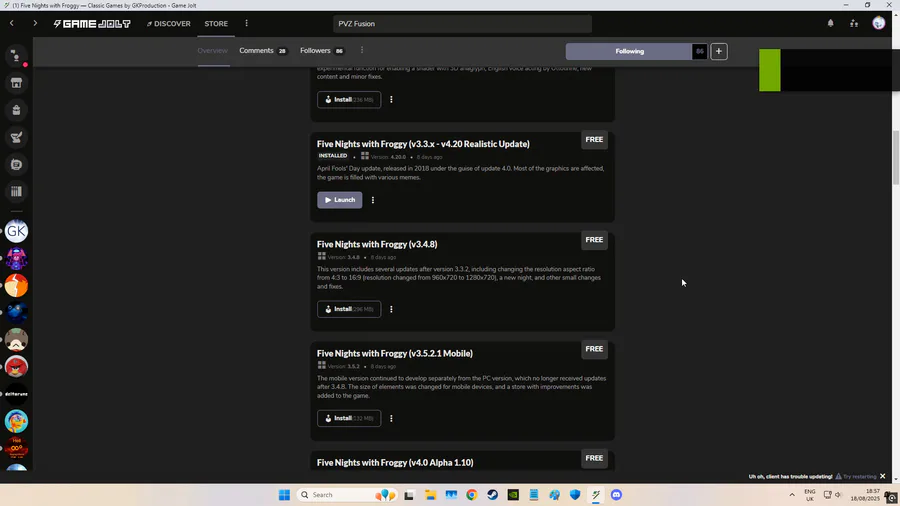
Task: Open the backpack icon in the sidebar
Action: pyautogui.click(x=16, y=110)
